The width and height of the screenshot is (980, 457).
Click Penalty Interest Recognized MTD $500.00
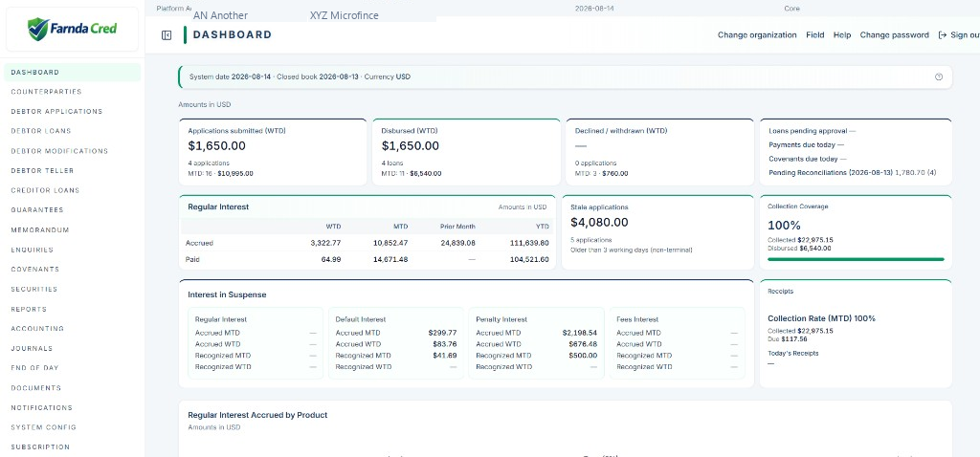coord(583,356)
